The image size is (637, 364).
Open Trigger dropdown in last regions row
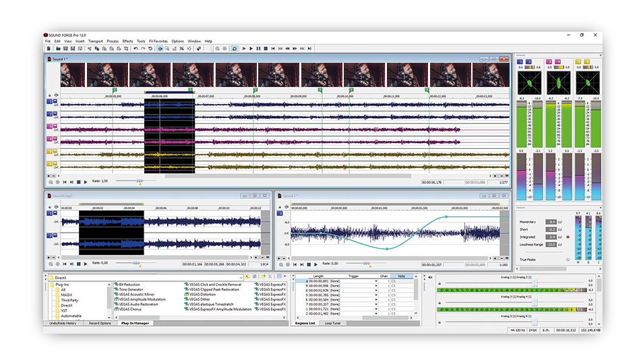(375, 314)
